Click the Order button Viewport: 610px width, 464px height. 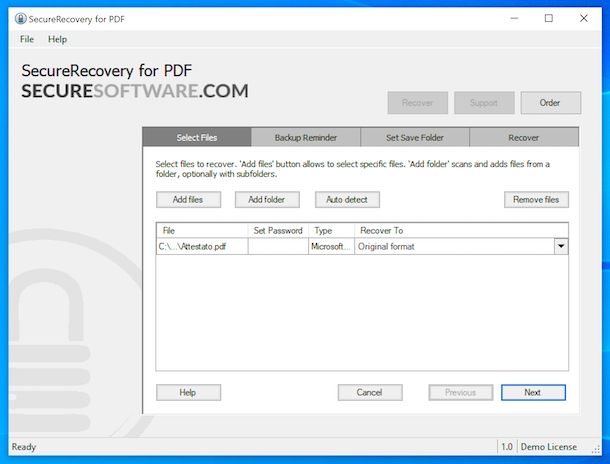click(550, 103)
